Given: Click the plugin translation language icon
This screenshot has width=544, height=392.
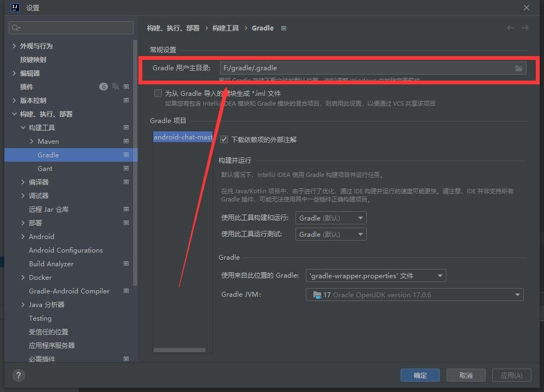Looking at the screenshot, I should pos(115,87).
